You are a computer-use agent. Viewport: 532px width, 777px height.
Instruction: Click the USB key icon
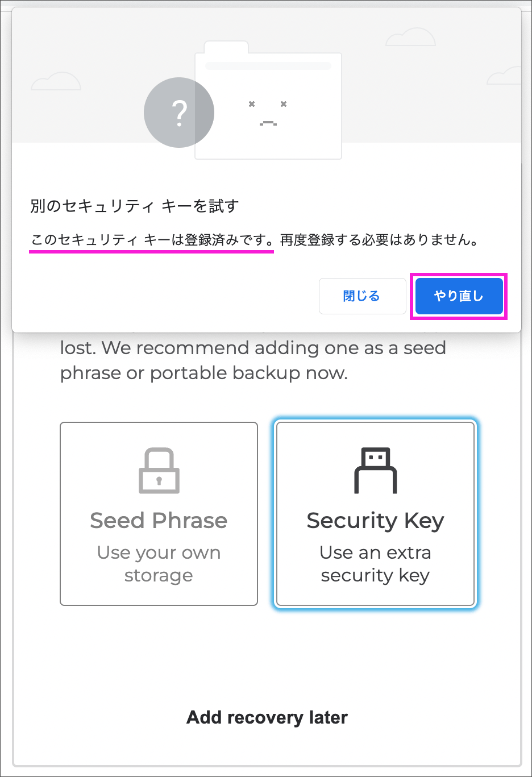pyautogui.click(x=375, y=471)
